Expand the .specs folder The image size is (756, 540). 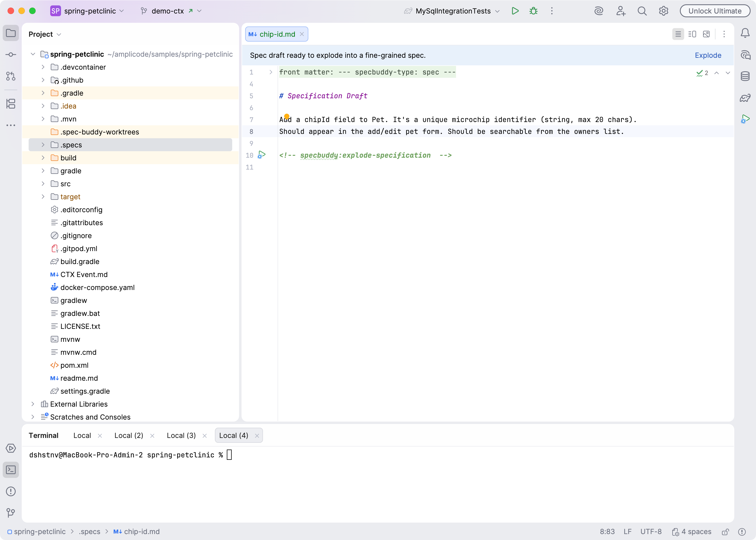(43, 145)
